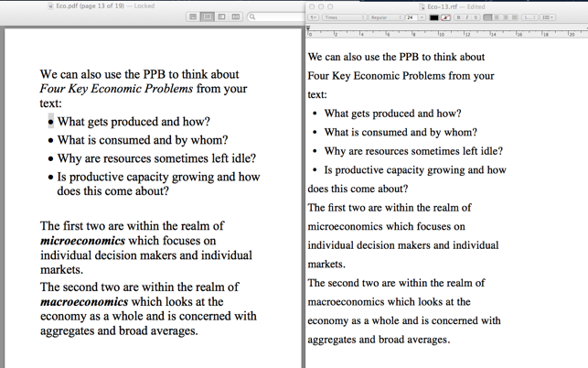The height and width of the screenshot is (368, 588).
Task: Click the font size field showing 24
Action: [x=411, y=17]
